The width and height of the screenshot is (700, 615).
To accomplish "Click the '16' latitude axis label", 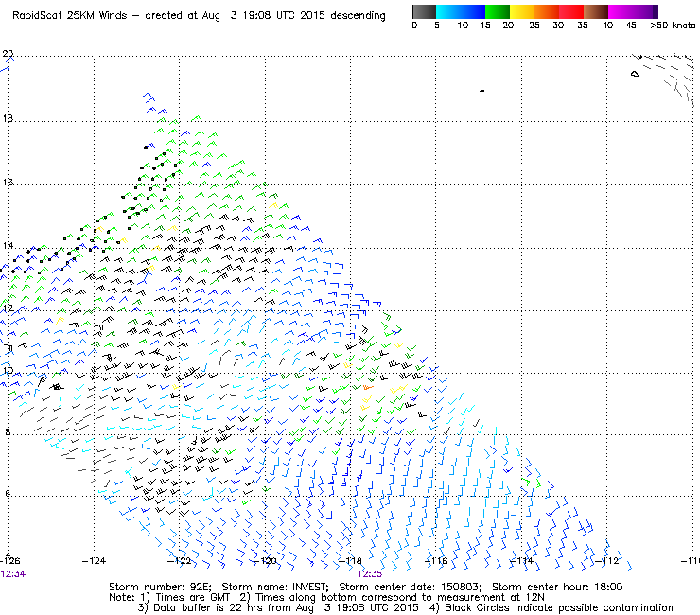I will point(8,183).
